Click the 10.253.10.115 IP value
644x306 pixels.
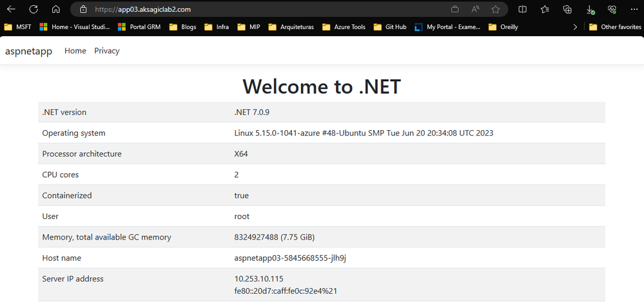point(259,279)
